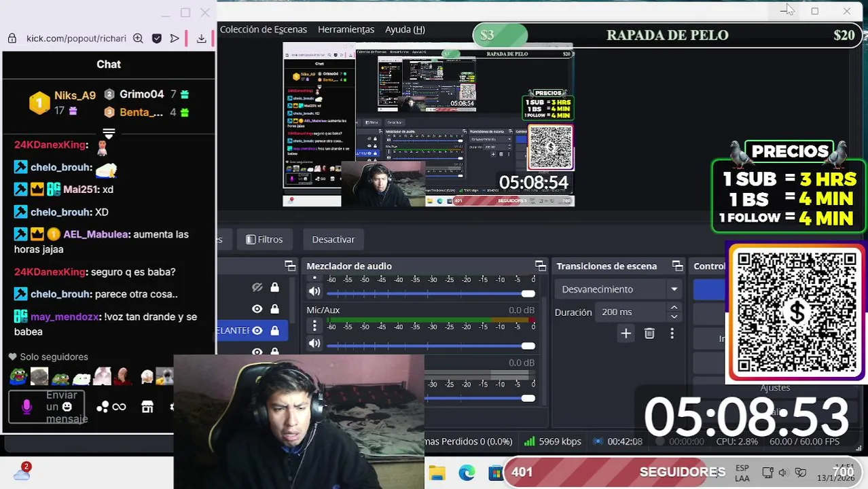Click the username Mai251 in chat

80,189
